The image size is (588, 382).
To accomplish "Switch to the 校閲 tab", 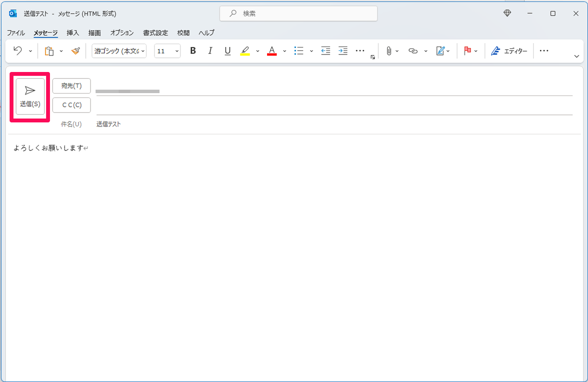I will point(183,33).
